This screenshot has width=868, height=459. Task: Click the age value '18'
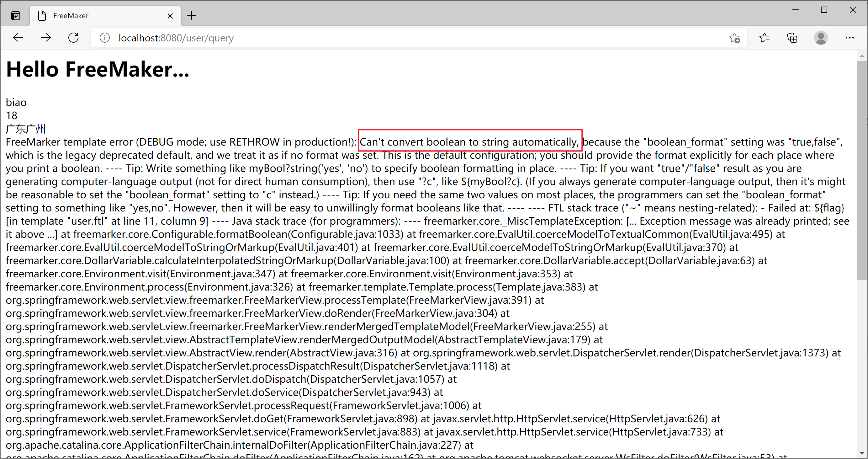[x=12, y=115]
